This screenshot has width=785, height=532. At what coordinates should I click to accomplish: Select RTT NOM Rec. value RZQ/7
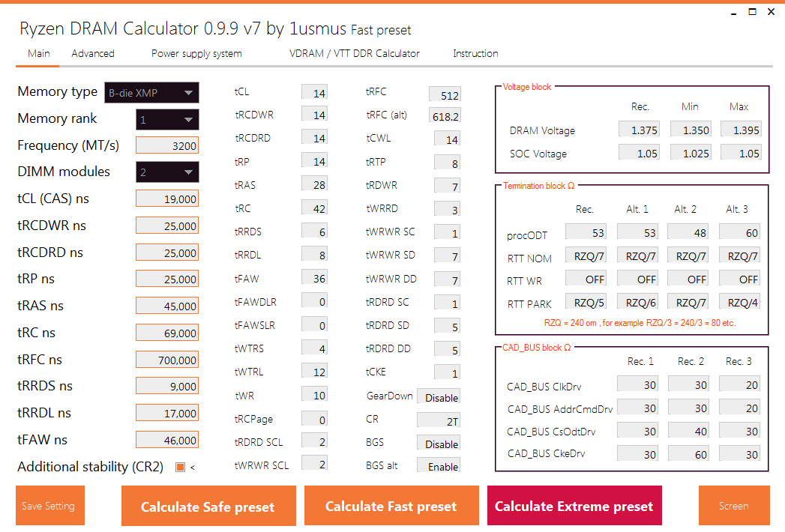click(586, 256)
